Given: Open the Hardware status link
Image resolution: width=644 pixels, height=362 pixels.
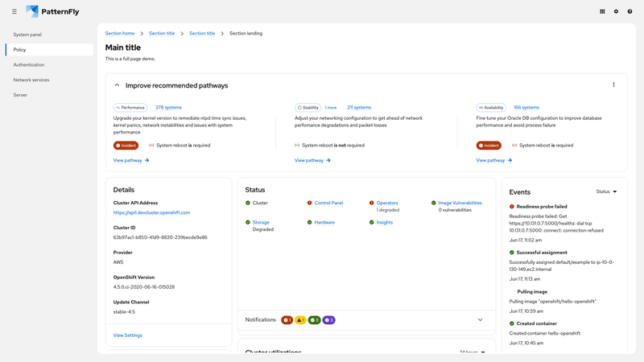Looking at the screenshot, I should point(324,223).
